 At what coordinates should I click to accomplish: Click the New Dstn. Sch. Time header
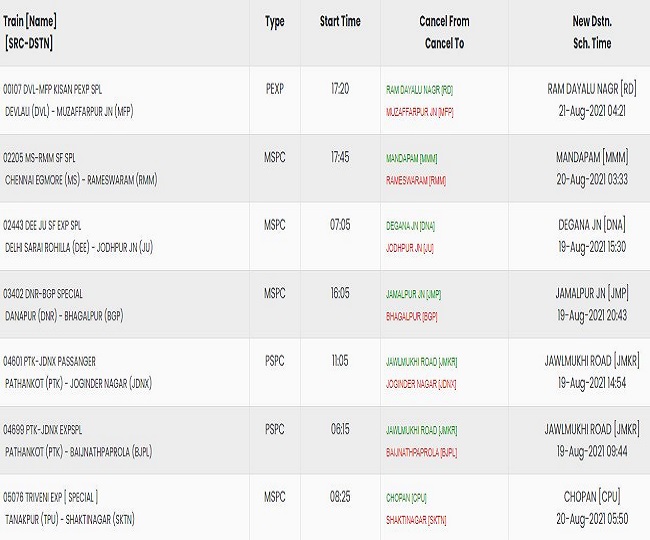click(x=592, y=32)
